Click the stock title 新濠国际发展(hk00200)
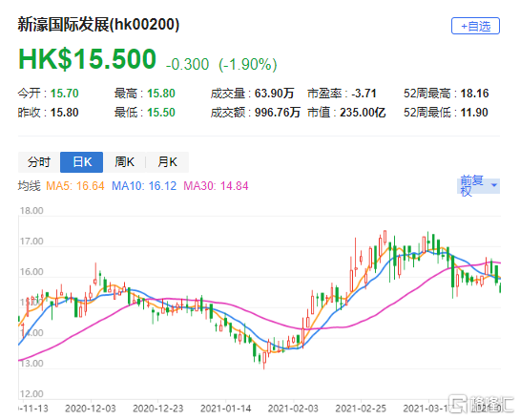Viewport: 520px width, 420px height. 98,25
